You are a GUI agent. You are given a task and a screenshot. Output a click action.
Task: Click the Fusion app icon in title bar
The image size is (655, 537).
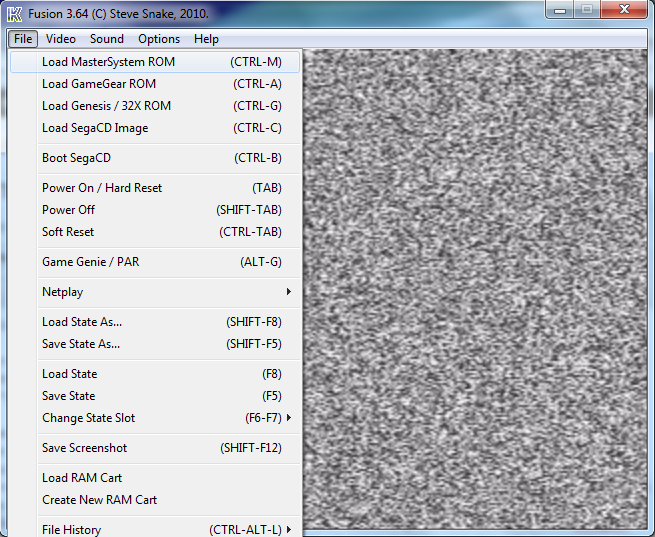coord(15,14)
